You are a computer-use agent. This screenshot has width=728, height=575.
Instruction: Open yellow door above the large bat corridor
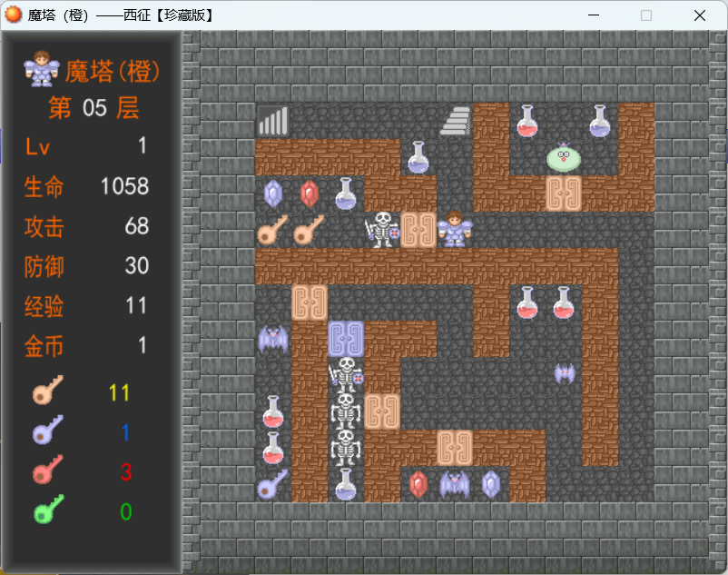tap(310, 302)
